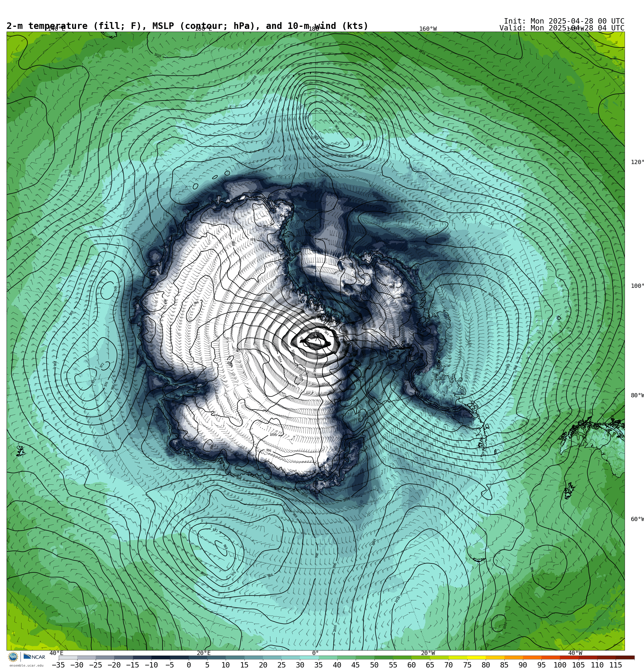Pick the color swatch between 30 and 35

(x=309, y=657)
